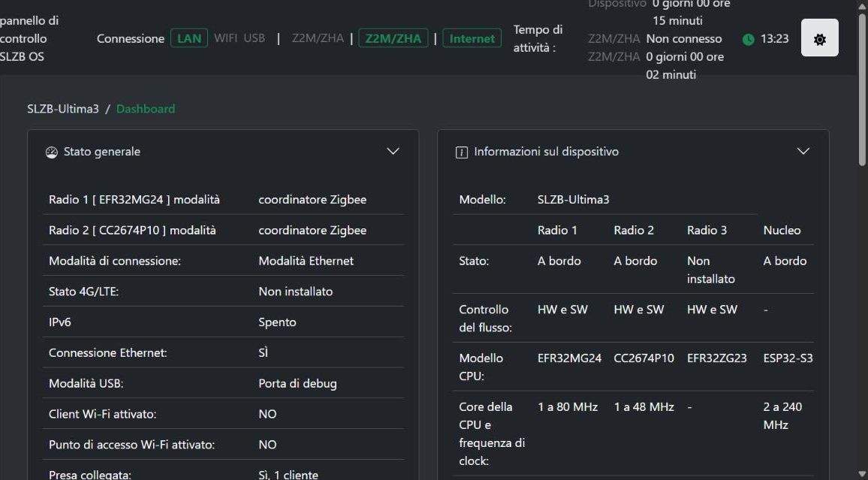Click the "1 a 80 MHz" cell

(x=568, y=407)
